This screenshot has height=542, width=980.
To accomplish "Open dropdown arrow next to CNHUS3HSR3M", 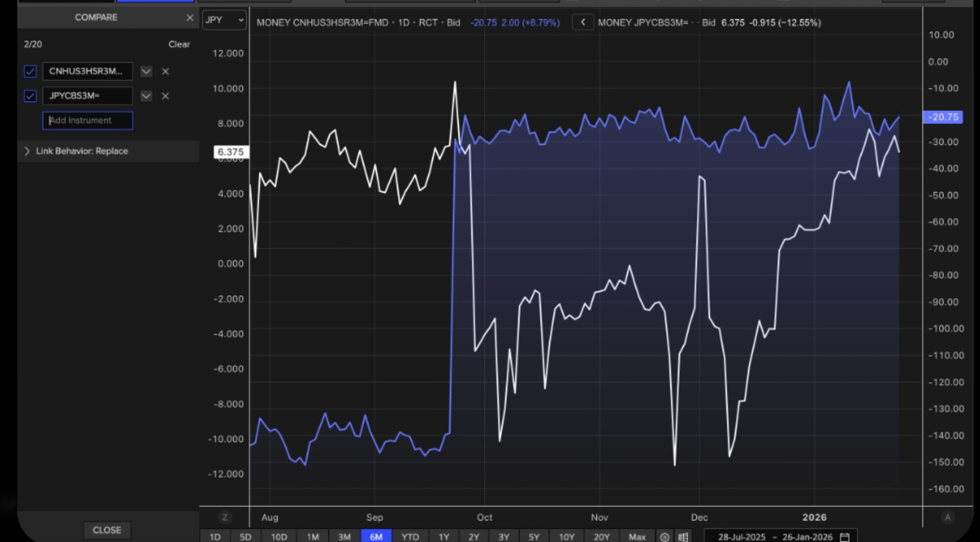I will (146, 71).
